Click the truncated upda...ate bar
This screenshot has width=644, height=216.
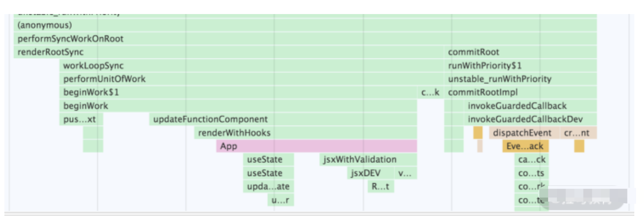[x=268, y=187]
